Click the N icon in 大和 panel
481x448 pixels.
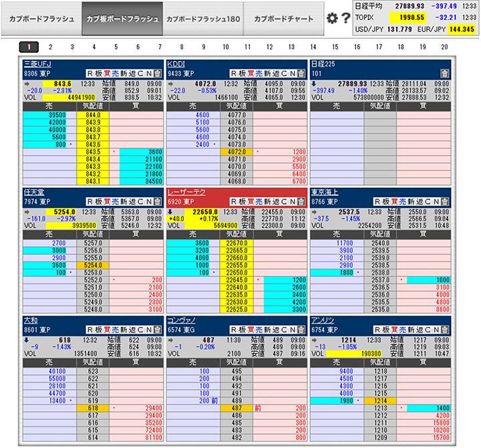(x=149, y=330)
